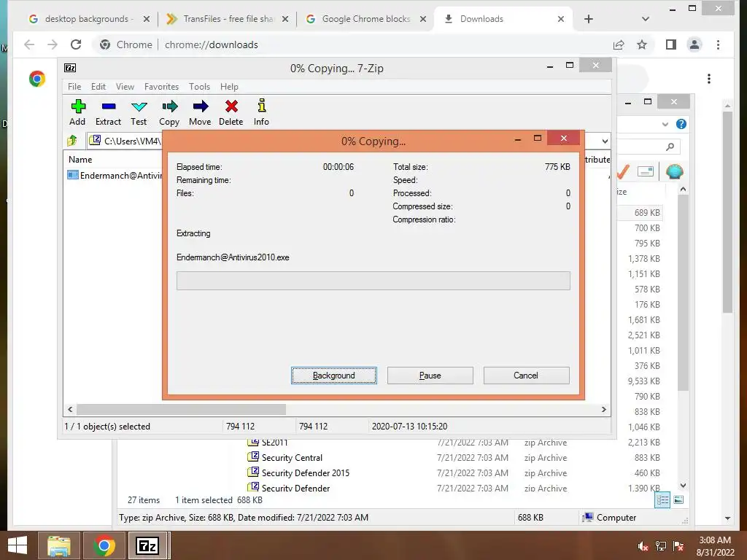Click the 7-Zip path field

pyautogui.click(x=126, y=141)
